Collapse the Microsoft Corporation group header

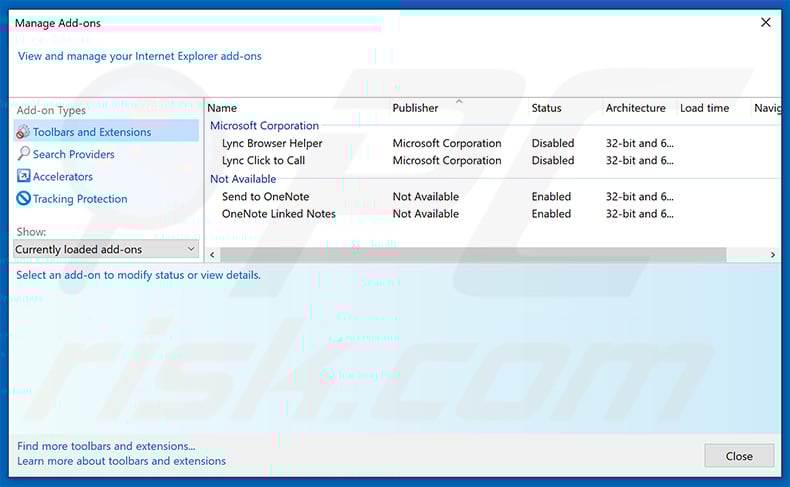[x=265, y=125]
